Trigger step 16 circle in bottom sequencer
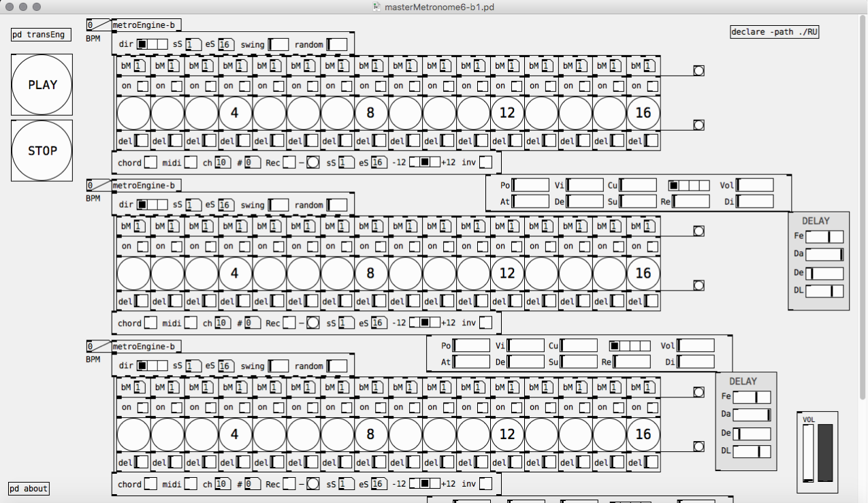Viewport: 868px width, 503px height. point(643,434)
